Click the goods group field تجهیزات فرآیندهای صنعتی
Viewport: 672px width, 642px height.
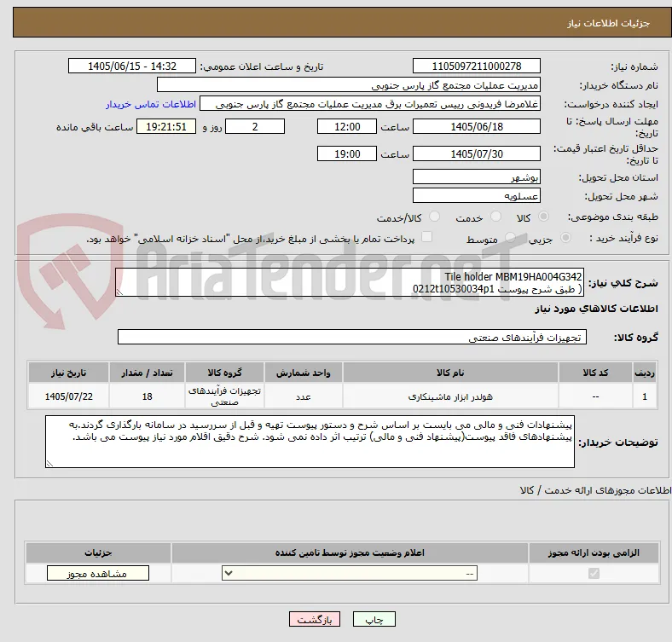coord(352,337)
